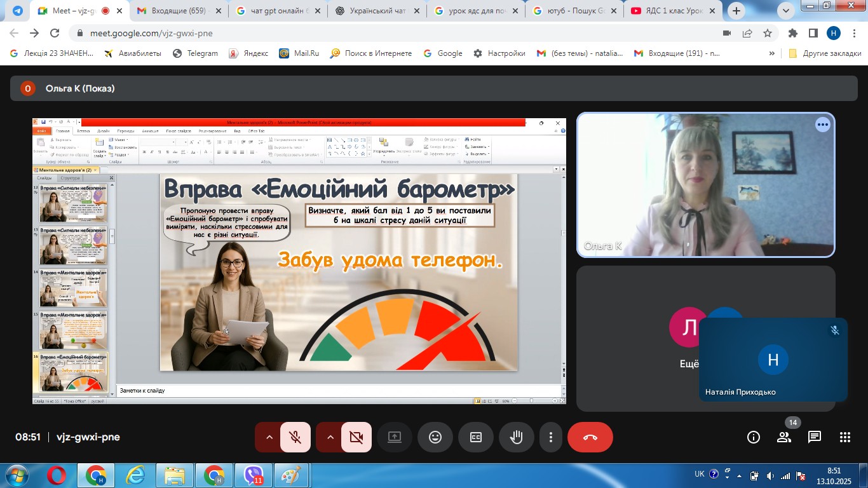The image size is (868, 488).
Task: Click the address bar with meet.google.com URL
Action: (x=381, y=33)
